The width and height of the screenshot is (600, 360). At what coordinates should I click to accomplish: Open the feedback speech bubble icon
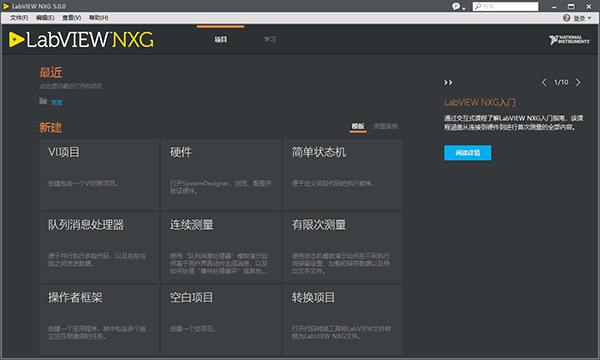(x=456, y=7)
